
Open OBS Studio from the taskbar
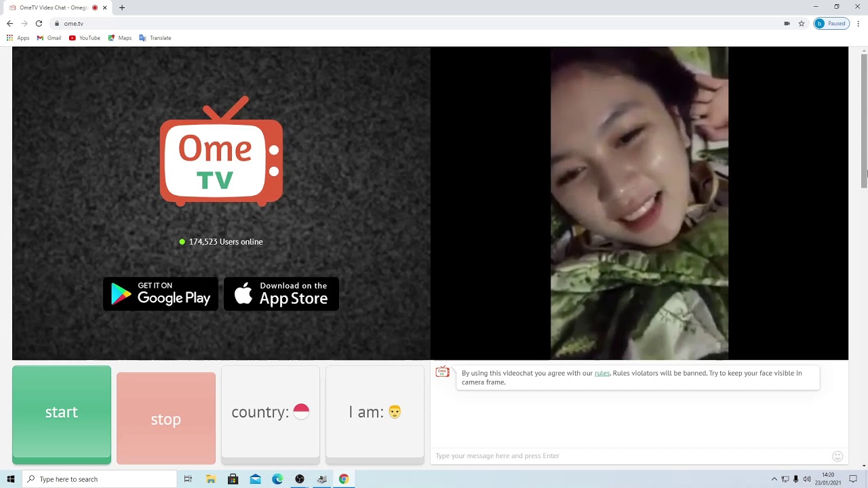(300, 479)
